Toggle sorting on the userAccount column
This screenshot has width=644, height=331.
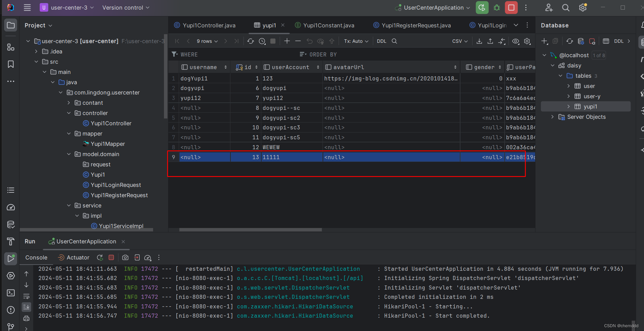318,67
